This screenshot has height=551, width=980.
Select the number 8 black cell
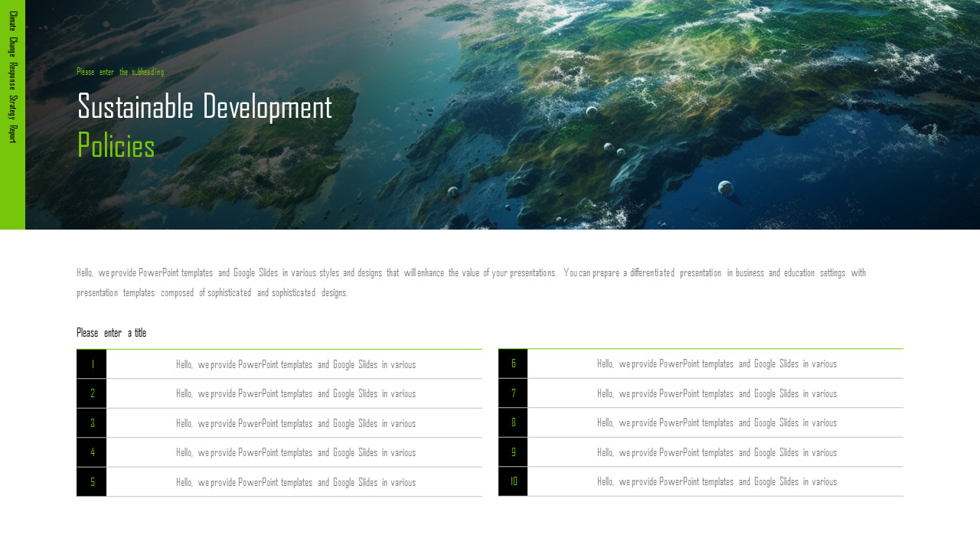(x=513, y=422)
